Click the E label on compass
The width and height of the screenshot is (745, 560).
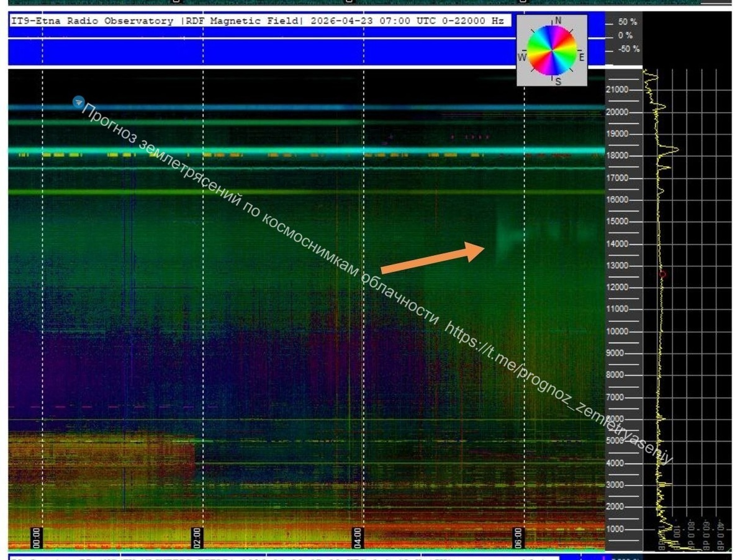coord(582,57)
